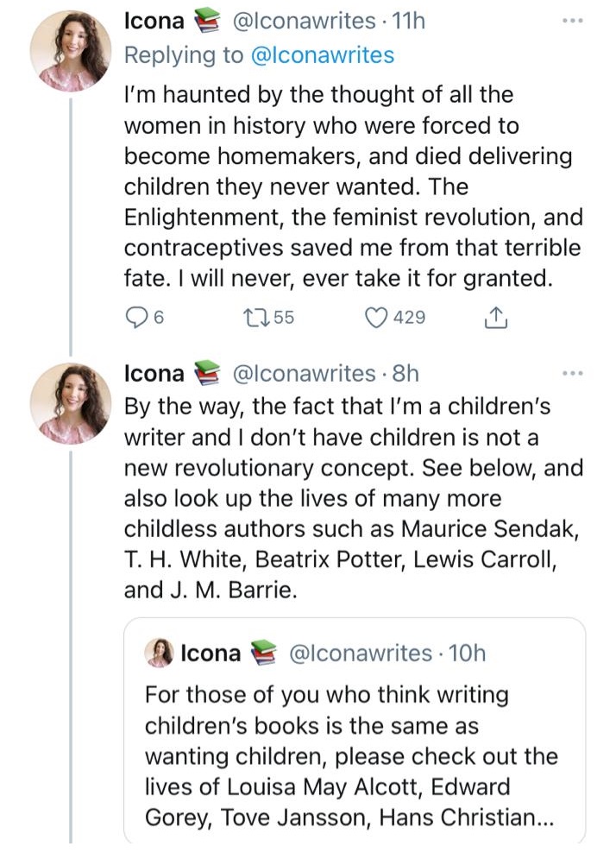The image size is (616, 859).
Task: Tap the 11h timestamp on first tweet
Action: pos(409,22)
